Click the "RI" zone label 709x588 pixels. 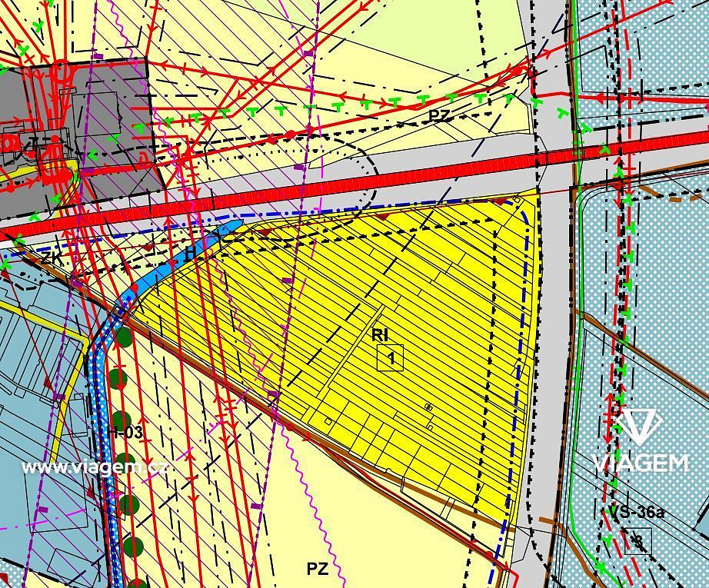click(x=380, y=335)
